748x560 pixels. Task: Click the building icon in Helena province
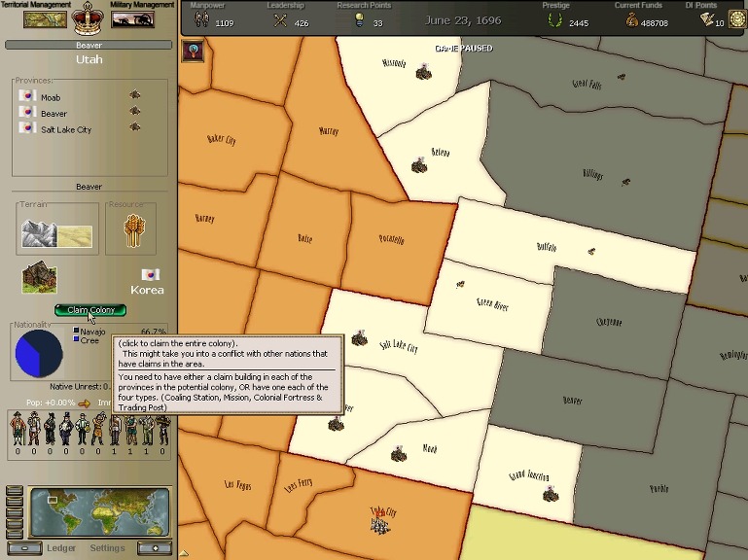419,165
